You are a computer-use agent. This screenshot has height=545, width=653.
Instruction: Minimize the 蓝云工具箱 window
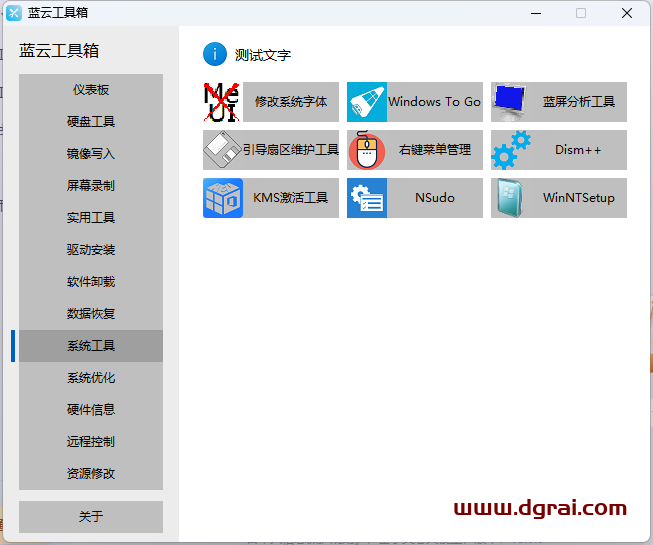536,13
